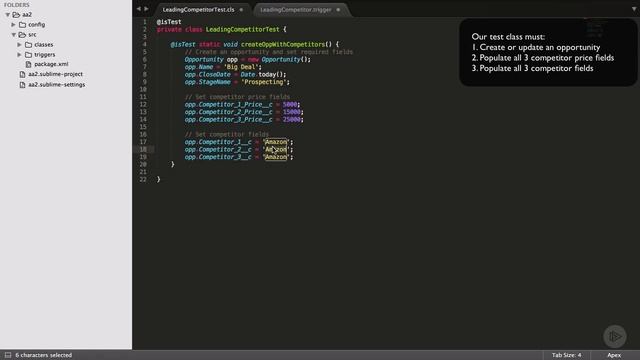Viewport: 640px width, 360px height.
Task: Go to next tab with right arrow
Action: (x=146, y=9)
